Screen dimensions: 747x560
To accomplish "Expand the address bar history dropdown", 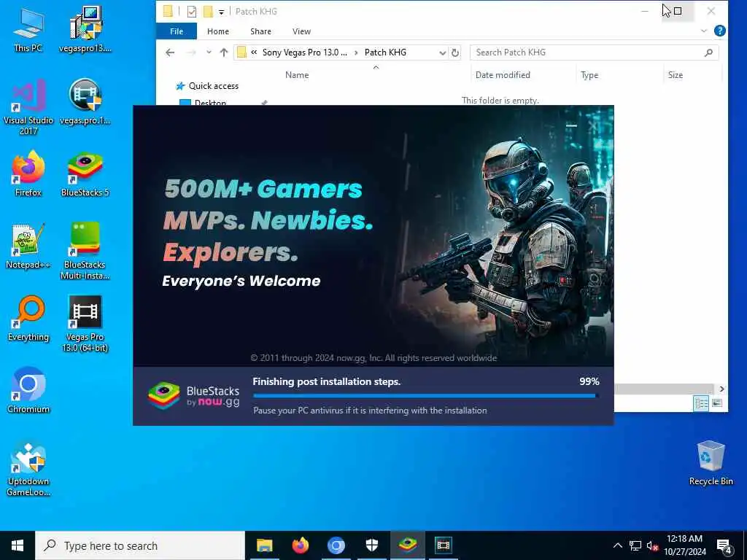I will click(443, 52).
